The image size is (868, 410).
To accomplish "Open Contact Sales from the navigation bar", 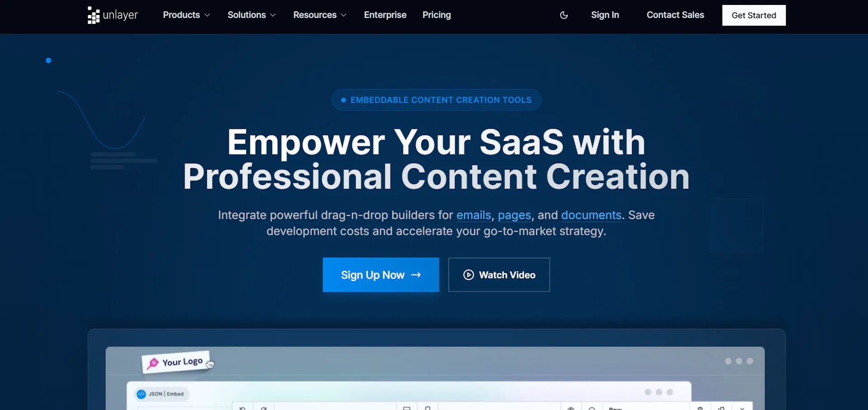I will [x=675, y=15].
